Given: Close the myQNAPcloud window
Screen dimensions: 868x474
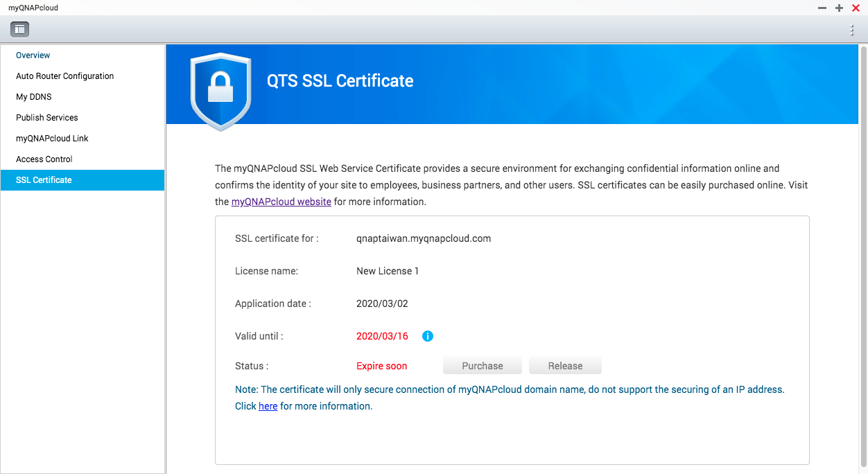Looking at the screenshot, I should [856, 8].
